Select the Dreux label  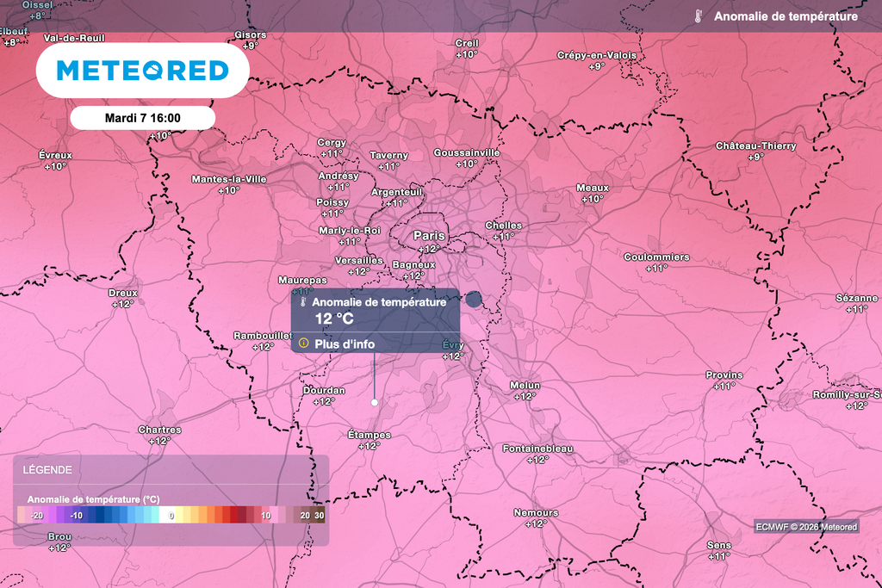pyautogui.click(x=122, y=293)
